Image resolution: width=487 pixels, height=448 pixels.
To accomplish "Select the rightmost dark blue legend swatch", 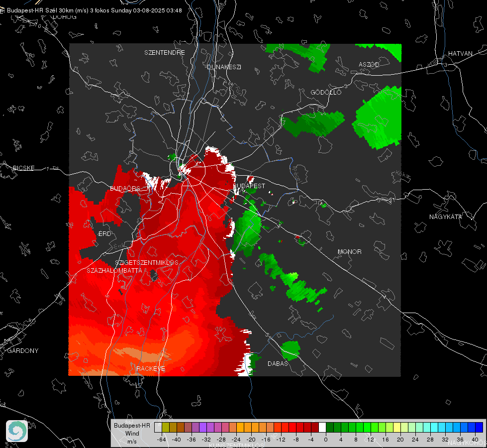I will point(479,428).
